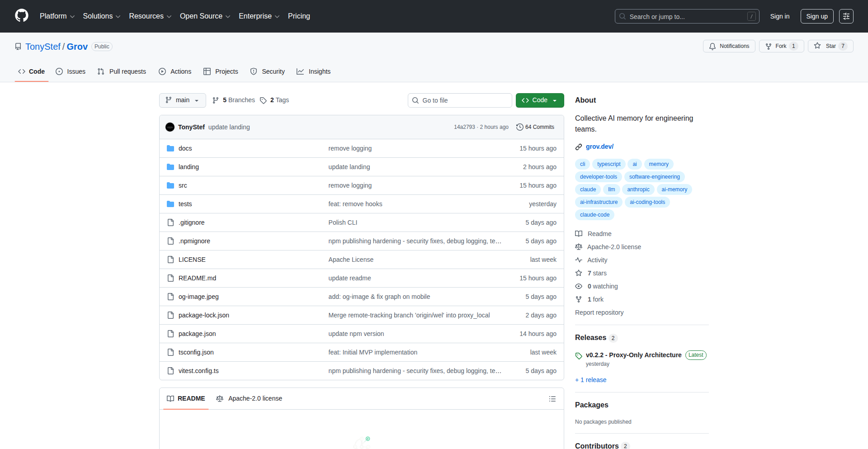Open the docs folder icon
The height and width of the screenshot is (449, 868).
point(170,148)
